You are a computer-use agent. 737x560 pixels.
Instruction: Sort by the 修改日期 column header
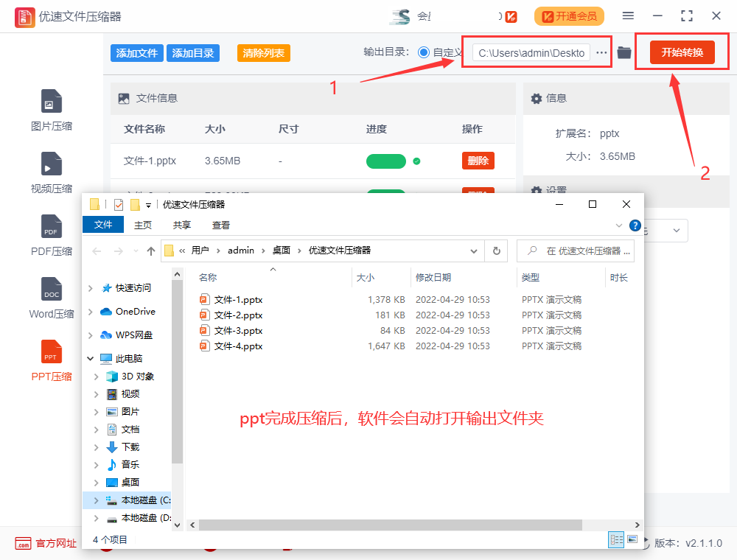tap(433, 277)
